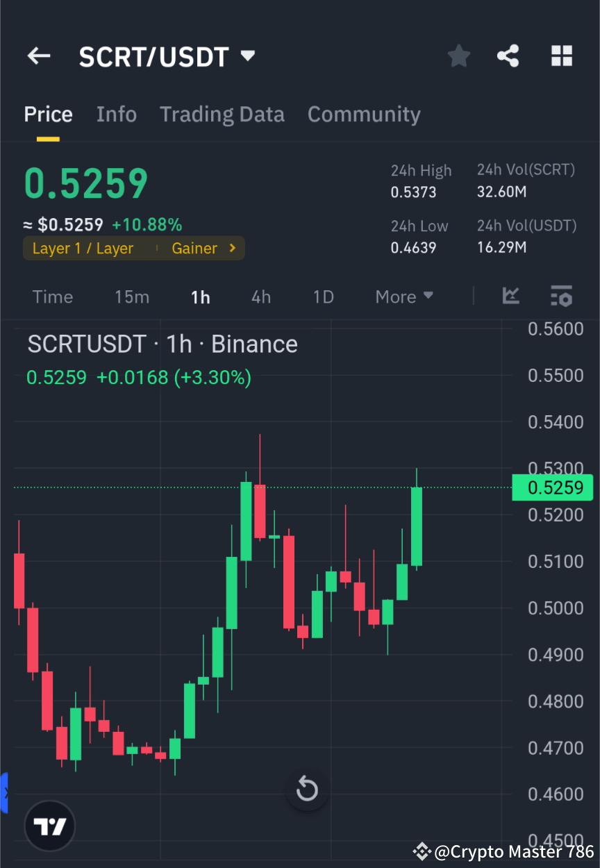
Task: Select the 15m timeframe
Action: 132,297
